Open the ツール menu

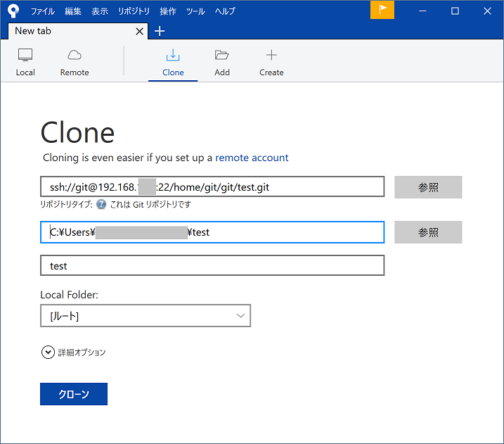pos(195,11)
